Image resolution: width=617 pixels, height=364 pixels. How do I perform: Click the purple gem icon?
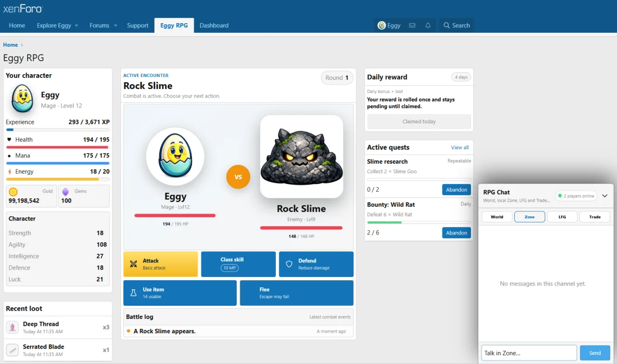tap(66, 192)
